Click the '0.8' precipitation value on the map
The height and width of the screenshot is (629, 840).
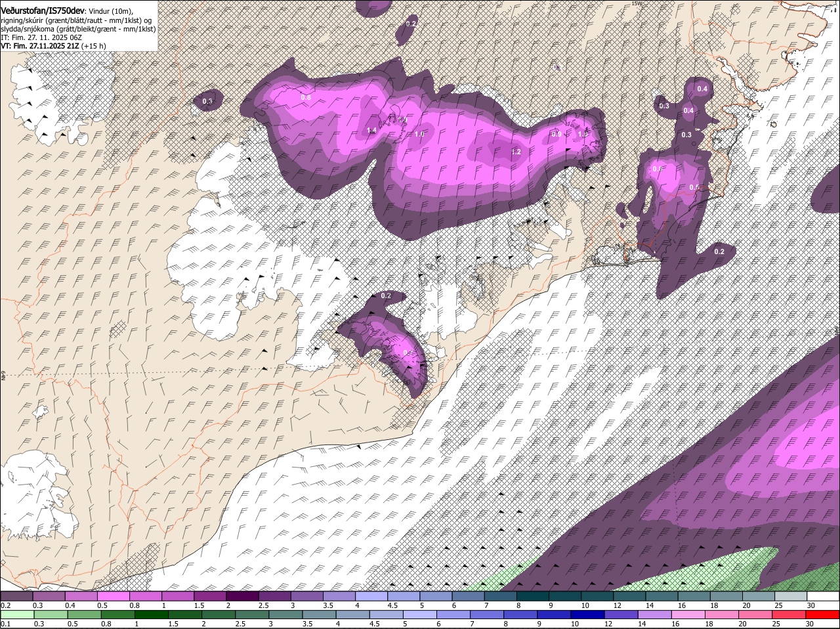point(306,97)
